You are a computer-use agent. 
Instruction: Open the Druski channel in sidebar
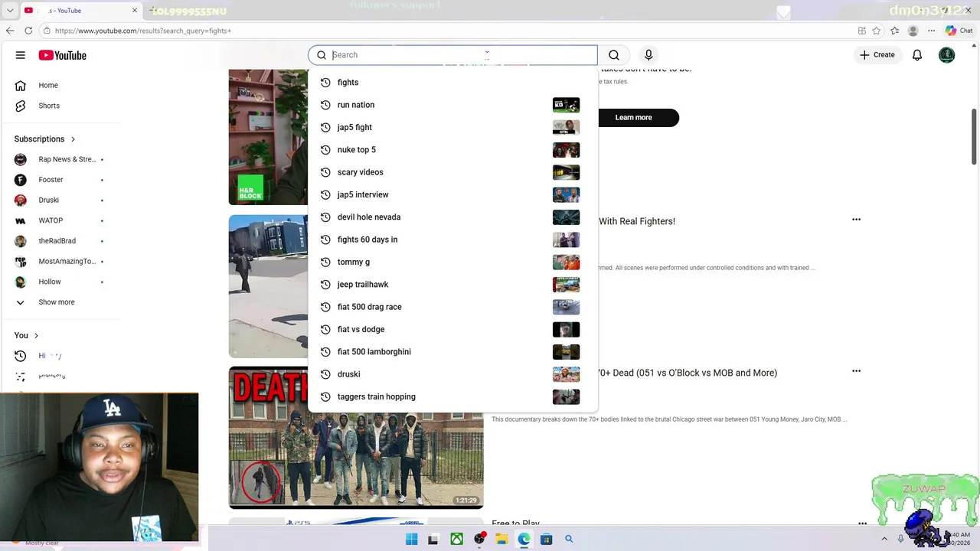point(60,201)
